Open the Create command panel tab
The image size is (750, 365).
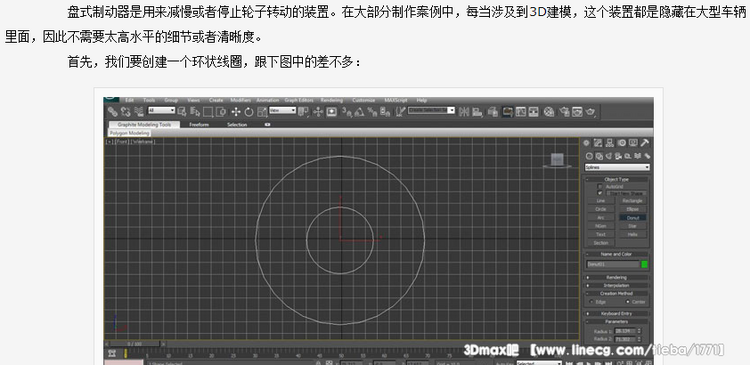point(586,143)
